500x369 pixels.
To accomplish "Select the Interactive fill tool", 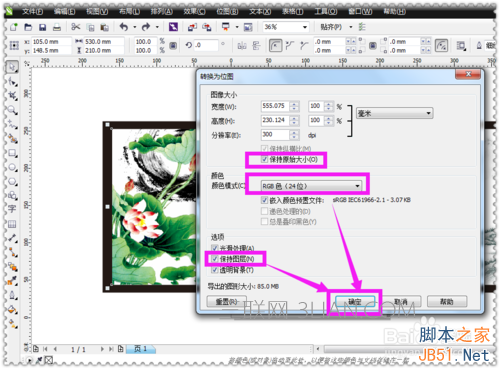I will [x=13, y=324].
